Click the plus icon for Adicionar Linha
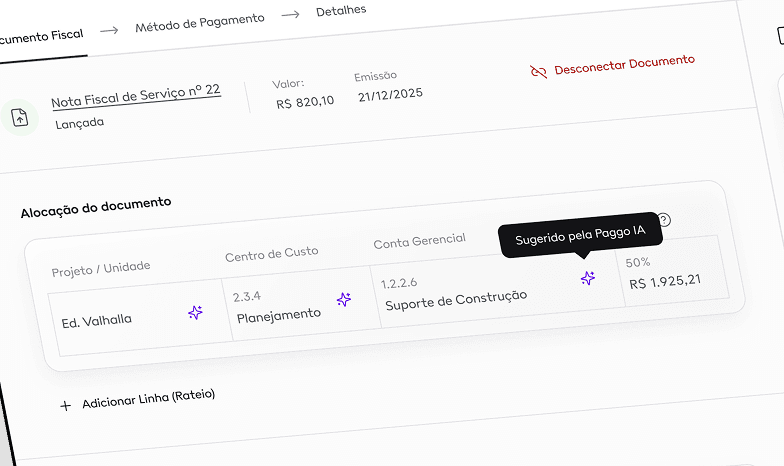The height and width of the screenshot is (466, 784). coord(66,406)
